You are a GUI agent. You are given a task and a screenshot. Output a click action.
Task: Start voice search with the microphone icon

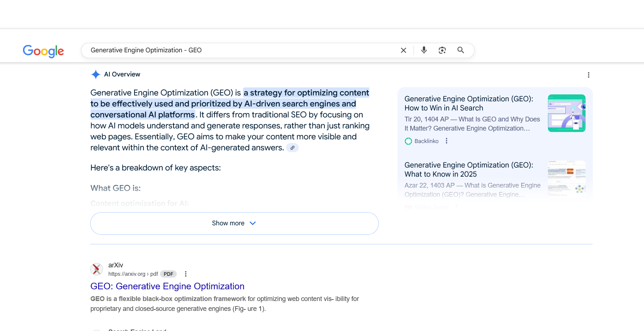(424, 50)
